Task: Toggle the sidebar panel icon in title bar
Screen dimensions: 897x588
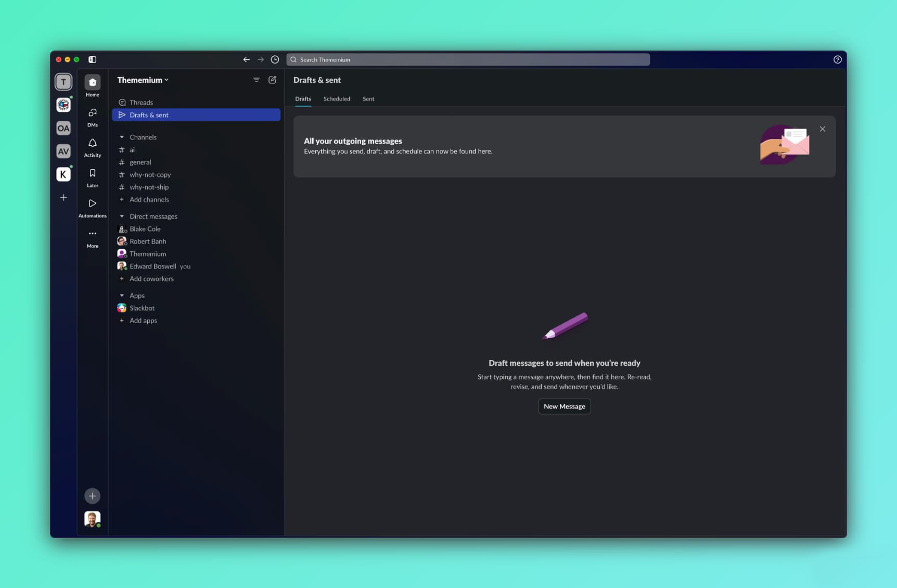Action: tap(92, 59)
